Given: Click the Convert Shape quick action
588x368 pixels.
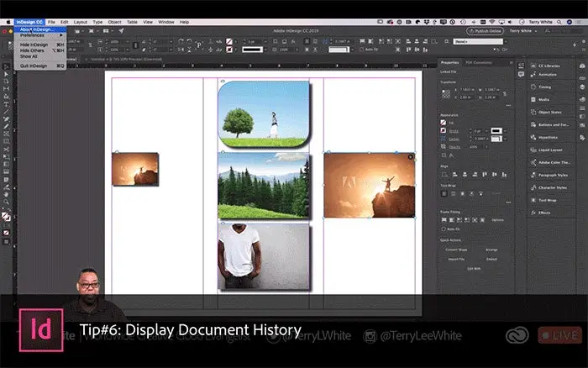Looking at the screenshot, I should click(456, 250).
